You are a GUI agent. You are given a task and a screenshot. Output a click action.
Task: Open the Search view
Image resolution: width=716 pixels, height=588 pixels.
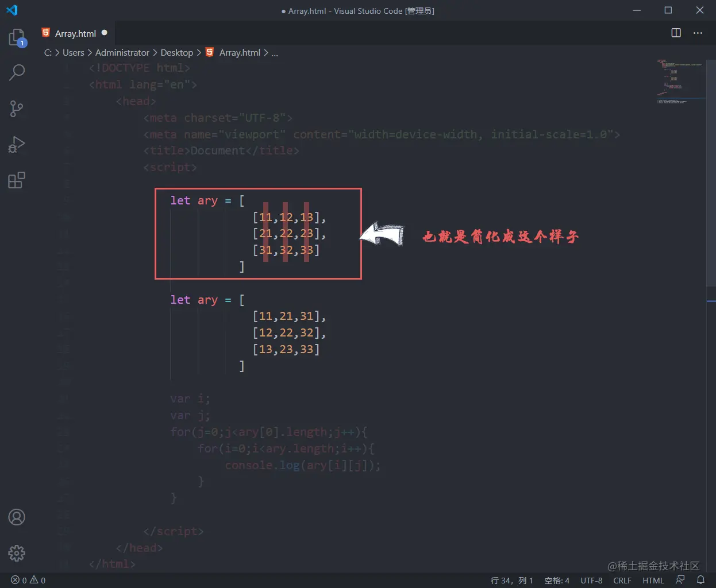pos(17,72)
